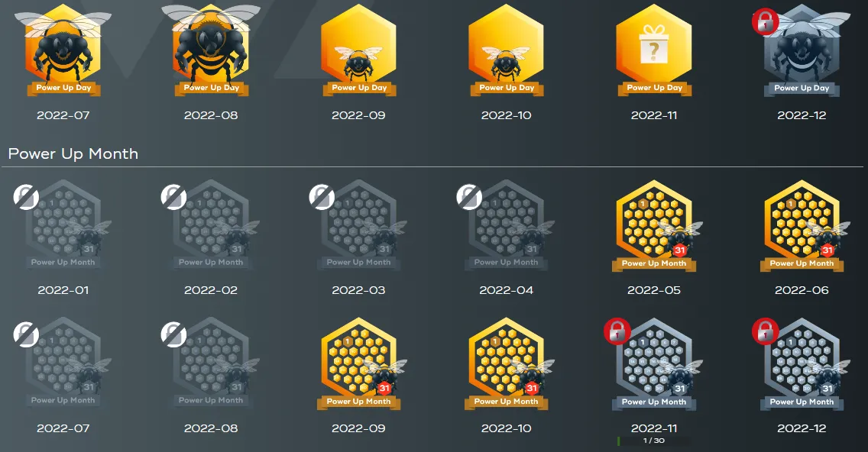Click the missed icon on 2022-01 Power Up Month

(26, 197)
